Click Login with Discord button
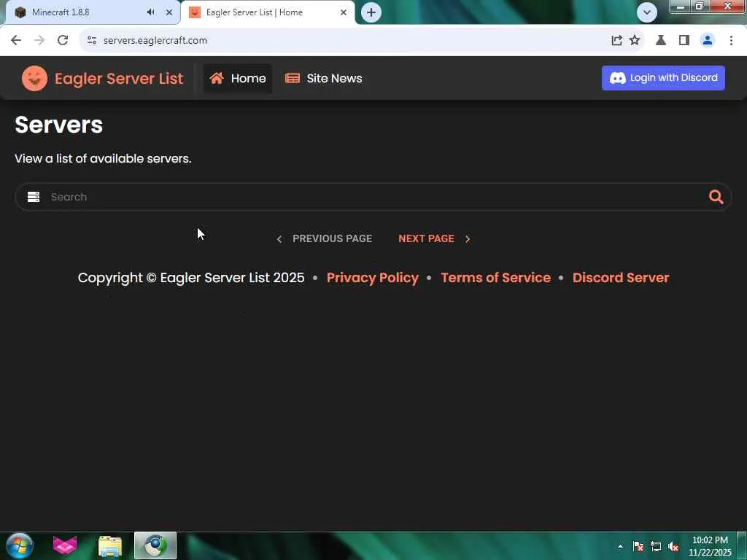747x560 pixels. tap(663, 78)
